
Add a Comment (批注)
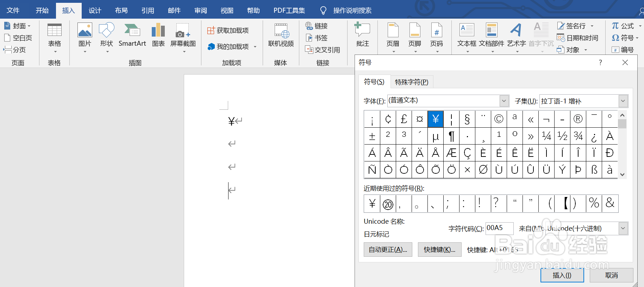362,35
